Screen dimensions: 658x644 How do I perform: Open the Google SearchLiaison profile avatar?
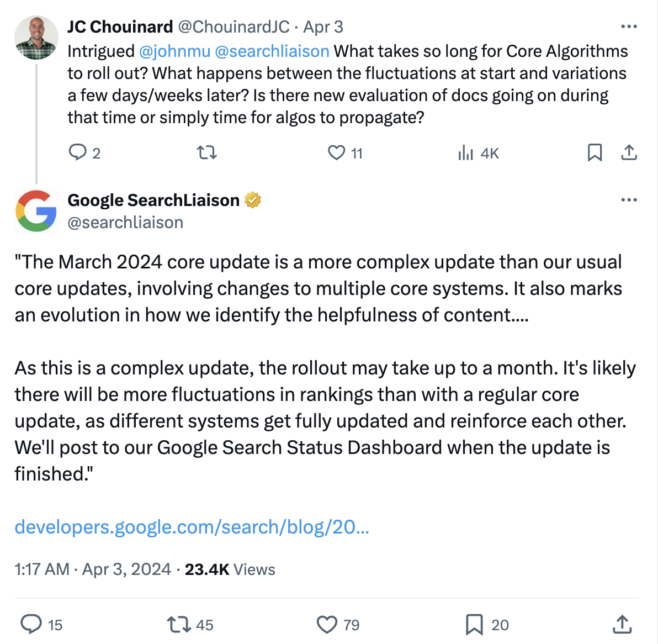coord(36,211)
